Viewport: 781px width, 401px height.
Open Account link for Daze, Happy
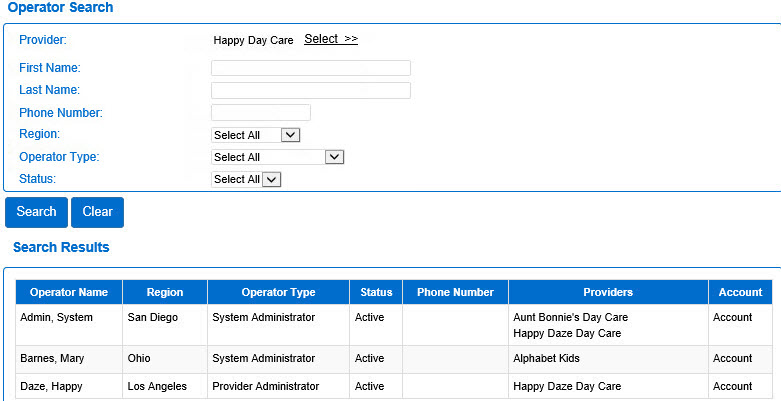(x=732, y=386)
